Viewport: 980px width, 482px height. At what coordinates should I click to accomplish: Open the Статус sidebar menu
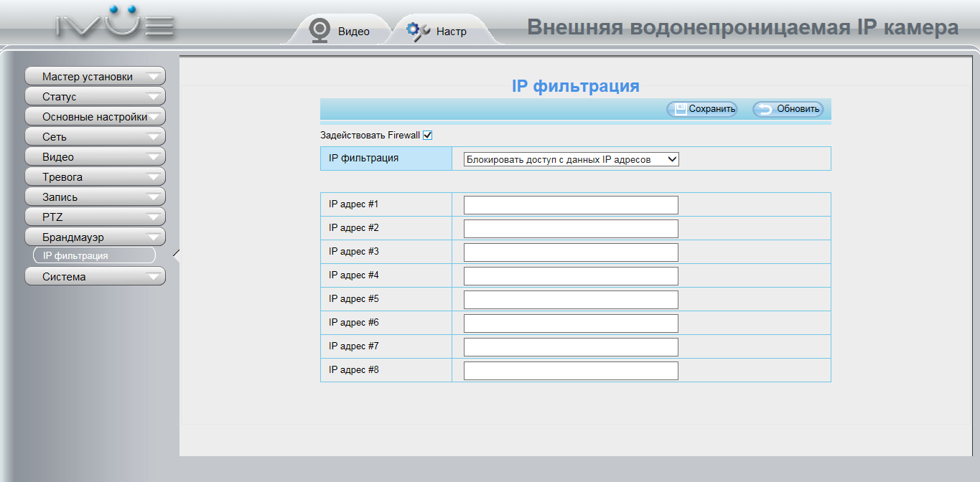[95, 96]
